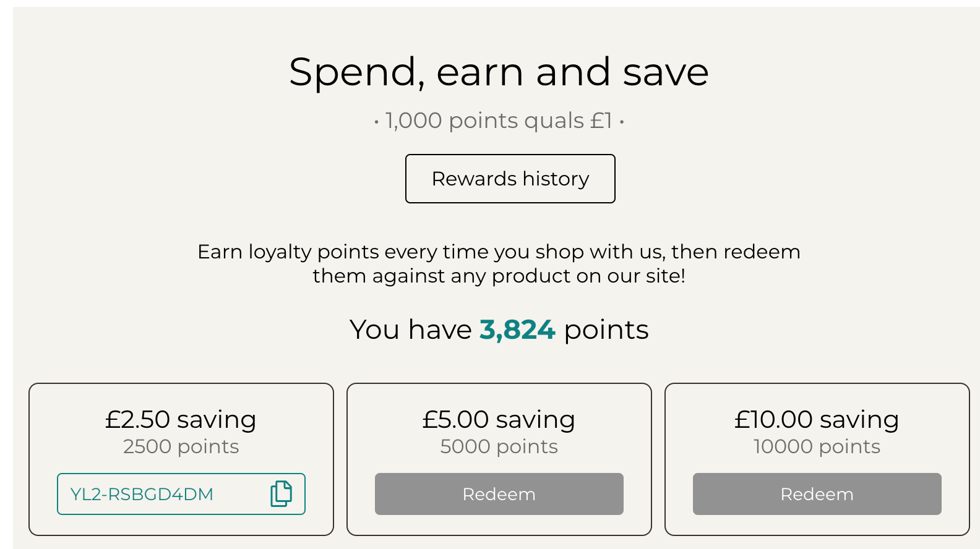
Task: Select the YL2-RSBGD4DM voucher code field
Action: [x=181, y=494]
